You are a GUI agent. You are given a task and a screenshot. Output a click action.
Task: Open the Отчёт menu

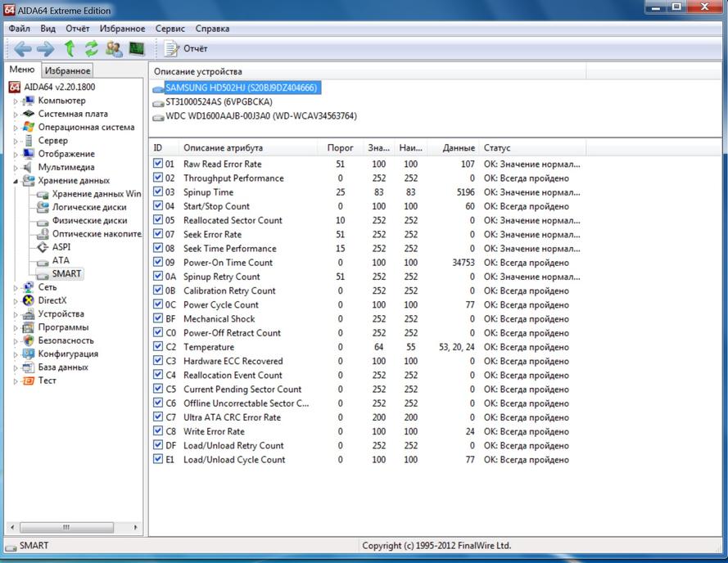(77, 29)
